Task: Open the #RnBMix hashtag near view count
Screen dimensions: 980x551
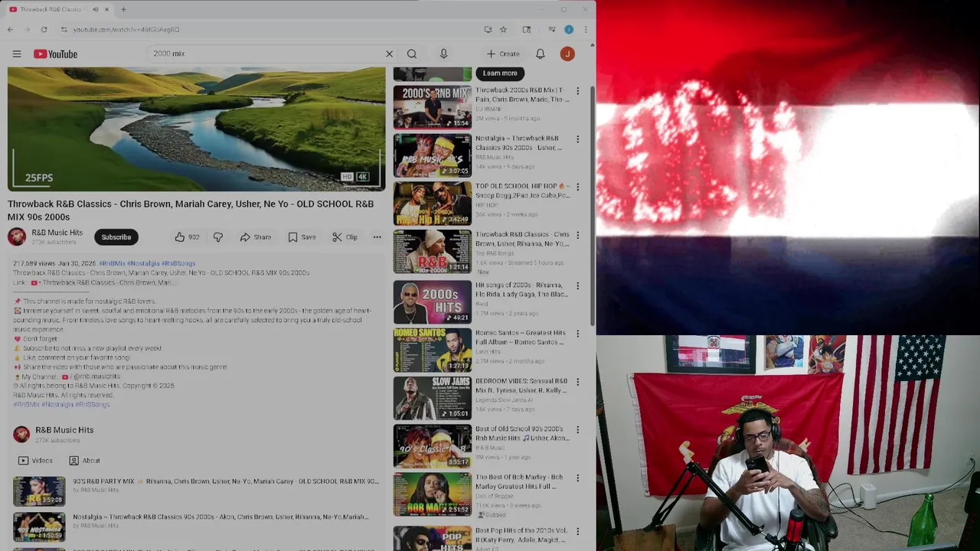Action: [112, 263]
